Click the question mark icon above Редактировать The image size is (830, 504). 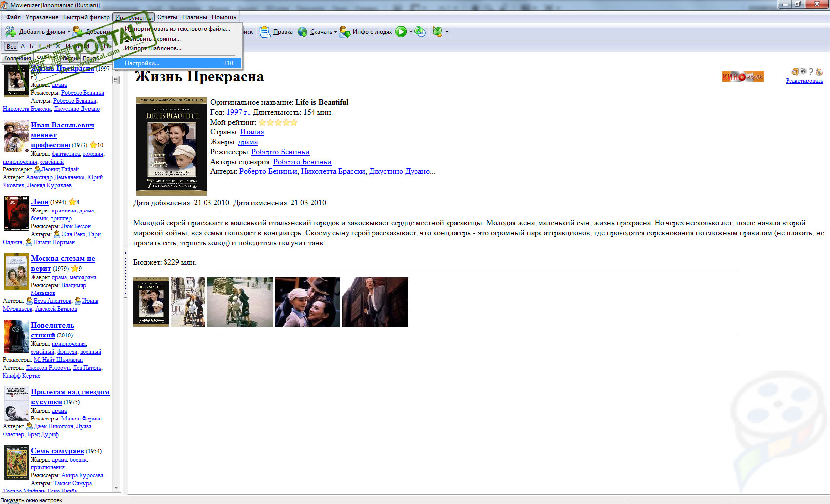pos(811,72)
